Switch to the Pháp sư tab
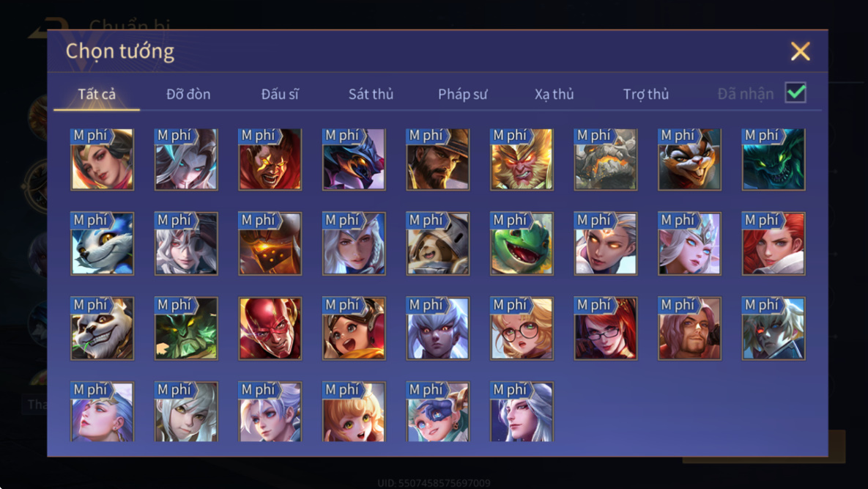Image resolution: width=868 pixels, height=489 pixels. pos(463,94)
